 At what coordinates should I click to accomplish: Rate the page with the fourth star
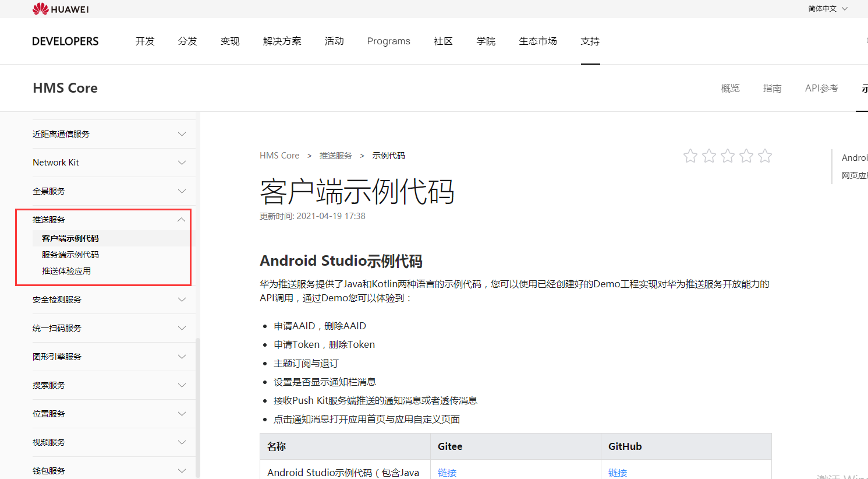tap(746, 156)
